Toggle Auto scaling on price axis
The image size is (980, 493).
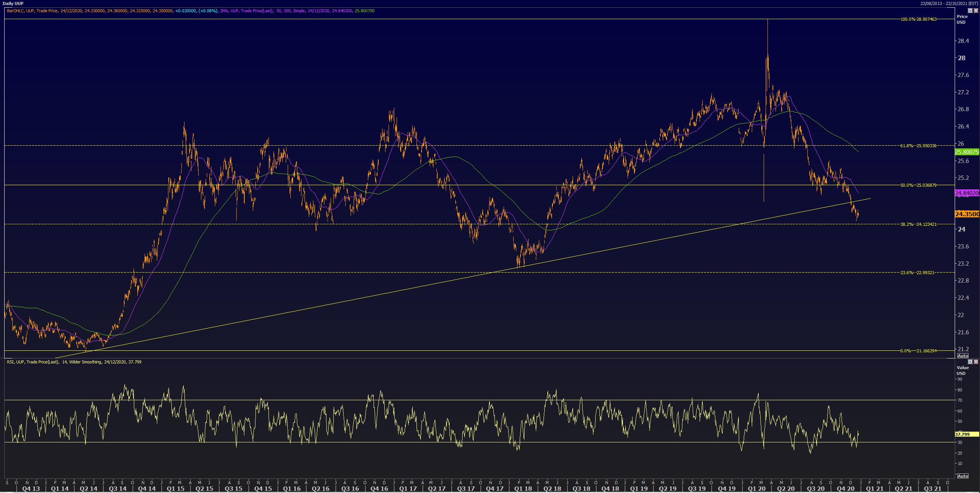(x=963, y=356)
